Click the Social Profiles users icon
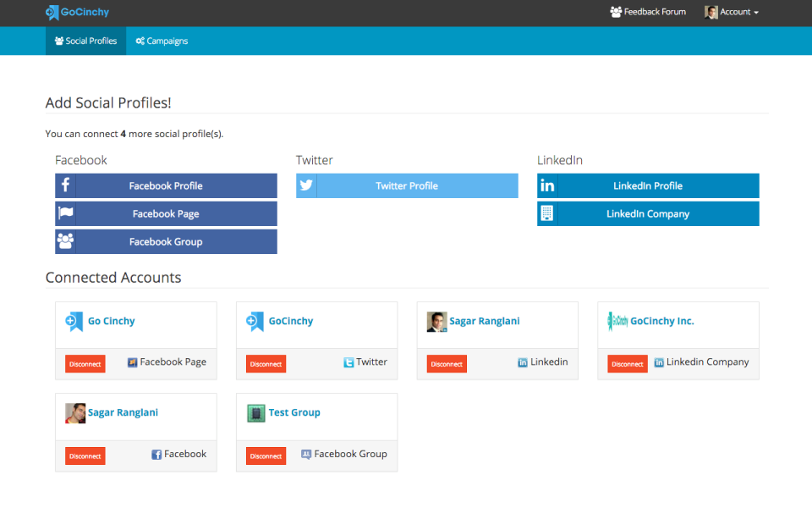This screenshot has width=812, height=508. click(59, 41)
